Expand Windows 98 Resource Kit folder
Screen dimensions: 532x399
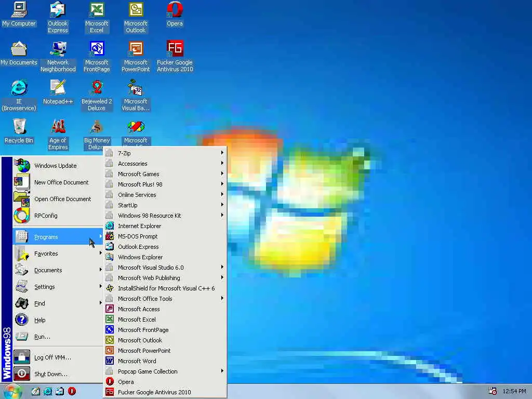click(165, 216)
